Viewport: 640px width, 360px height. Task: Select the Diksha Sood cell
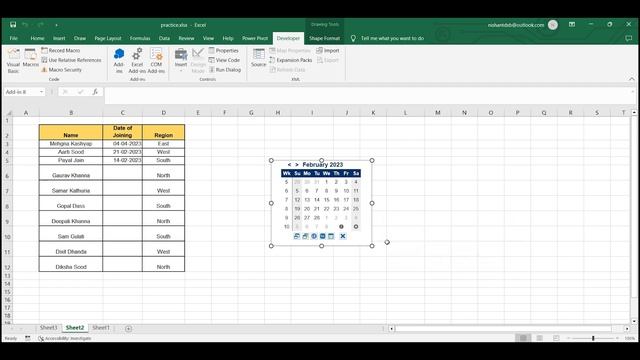71,264
